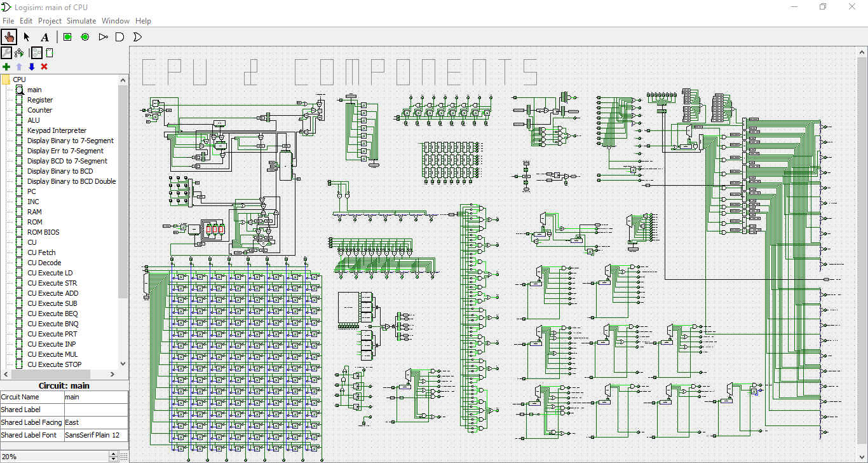Select the PC circuit

click(32, 191)
